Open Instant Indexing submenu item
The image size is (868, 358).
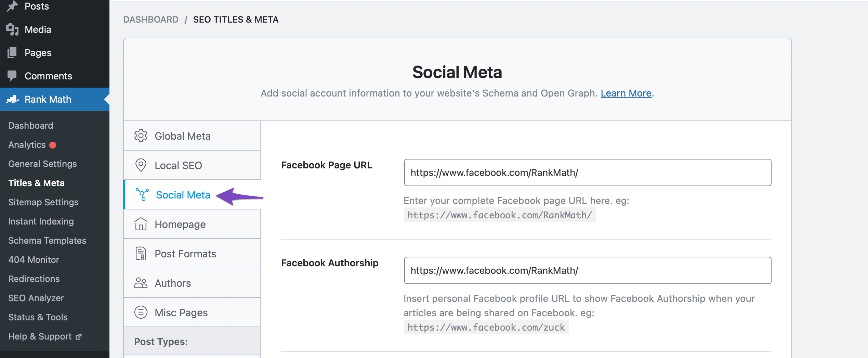coord(41,221)
